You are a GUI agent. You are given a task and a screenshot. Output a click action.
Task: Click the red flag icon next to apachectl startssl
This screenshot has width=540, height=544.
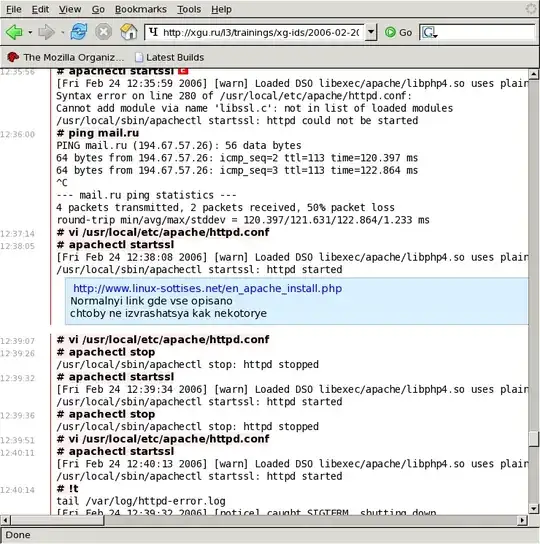[x=183, y=71]
